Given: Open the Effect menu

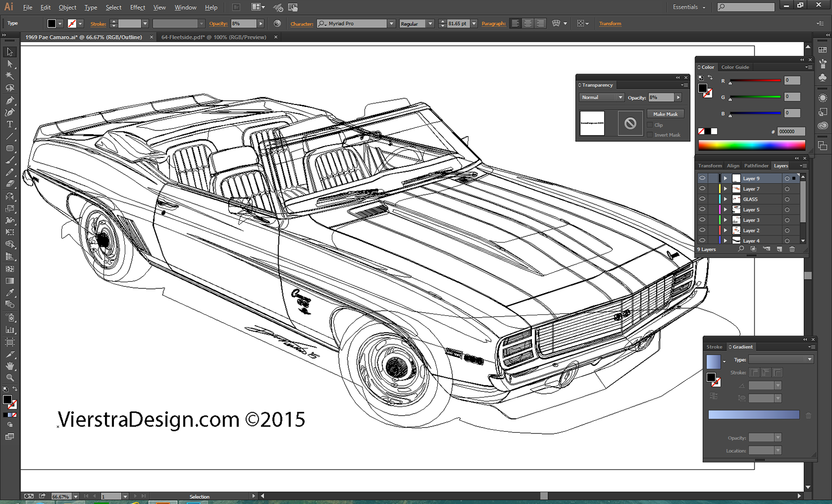Looking at the screenshot, I should coord(137,7).
